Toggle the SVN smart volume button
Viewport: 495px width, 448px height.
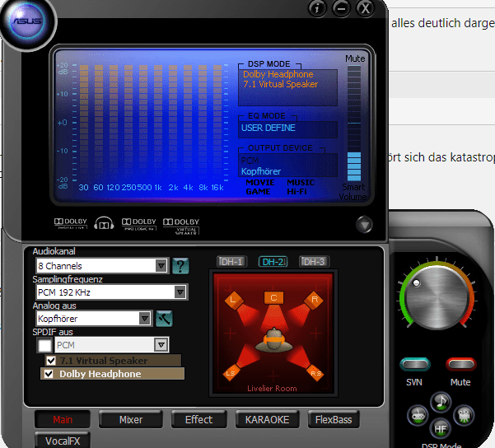[x=415, y=364]
